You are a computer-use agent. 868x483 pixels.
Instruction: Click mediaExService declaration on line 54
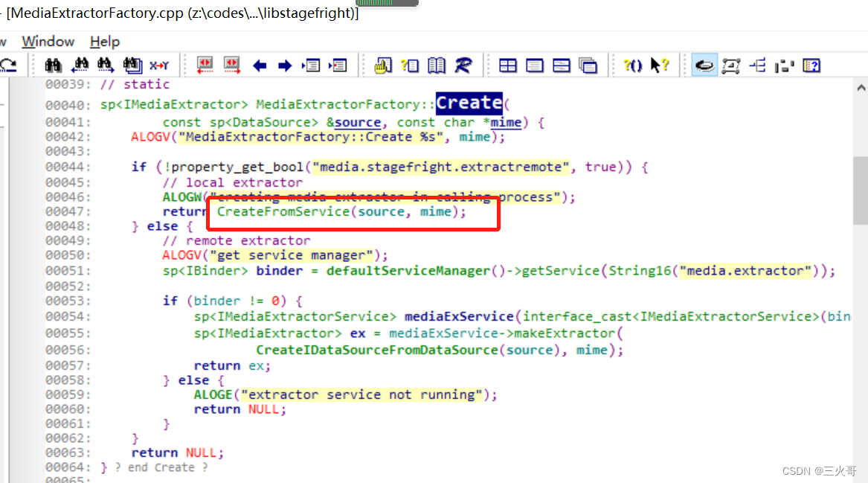tap(459, 316)
